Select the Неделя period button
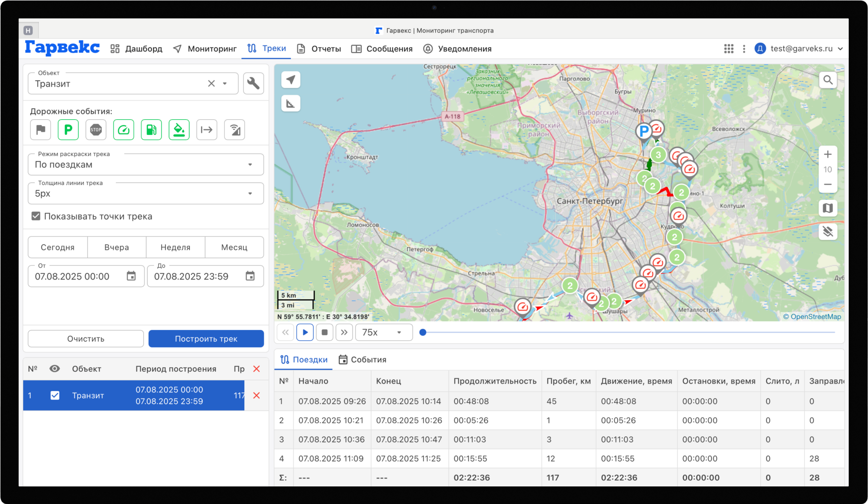The height and width of the screenshot is (504, 868). pos(175,247)
